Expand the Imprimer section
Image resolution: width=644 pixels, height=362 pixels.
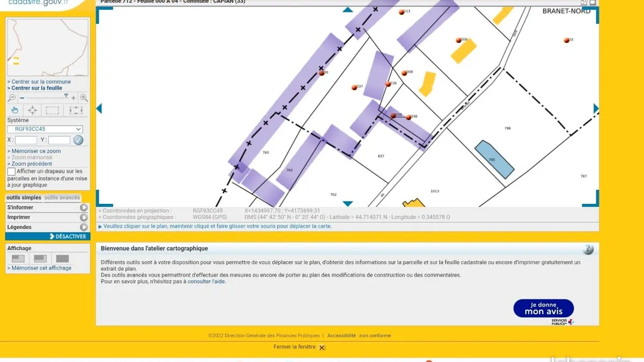pos(48,217)
